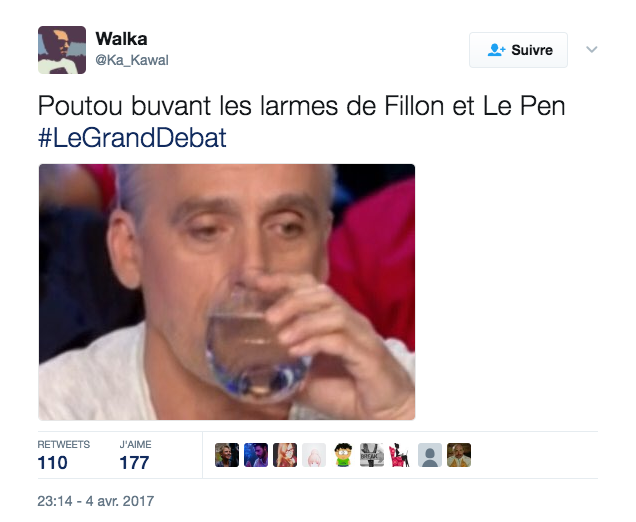Open fourth liker avatar with pale pink figure

[314, 455]
